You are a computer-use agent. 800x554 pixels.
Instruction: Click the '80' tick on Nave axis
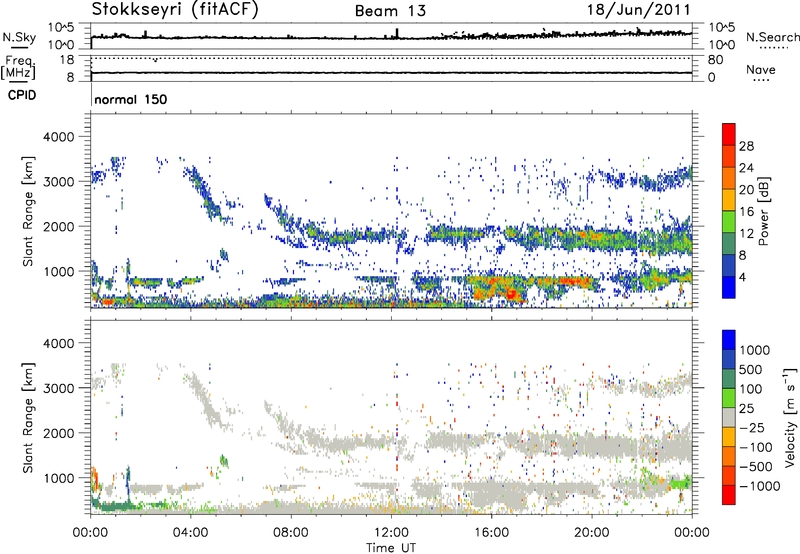pyautogui.click(x=715, y=60)
